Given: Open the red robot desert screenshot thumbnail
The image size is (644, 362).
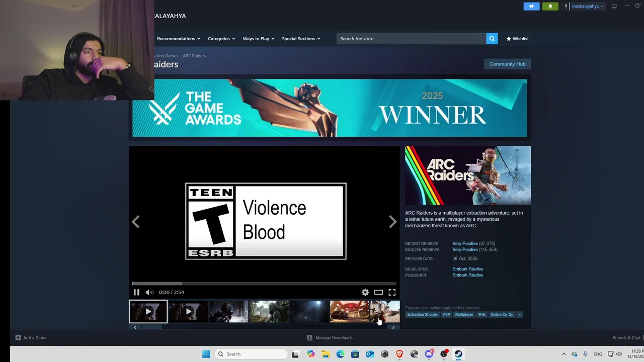Looking at the screenshot, I should pyautogui.click(x=349, y=312).
